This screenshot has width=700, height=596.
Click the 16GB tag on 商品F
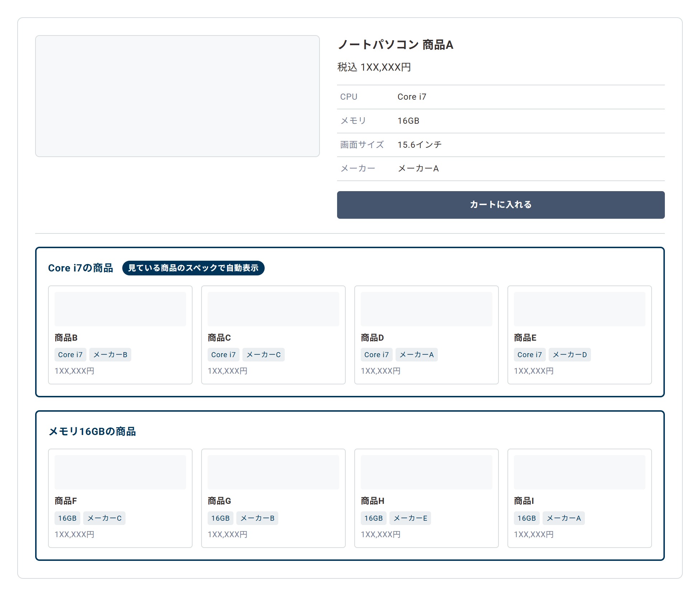point(67,518)
